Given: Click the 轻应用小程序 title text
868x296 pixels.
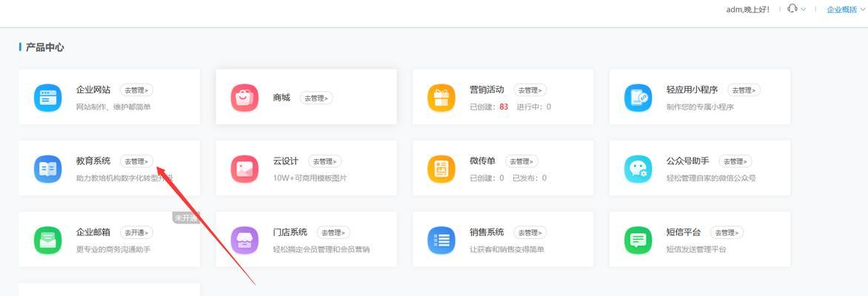Looking at the screenshot, I should point(692,90).
